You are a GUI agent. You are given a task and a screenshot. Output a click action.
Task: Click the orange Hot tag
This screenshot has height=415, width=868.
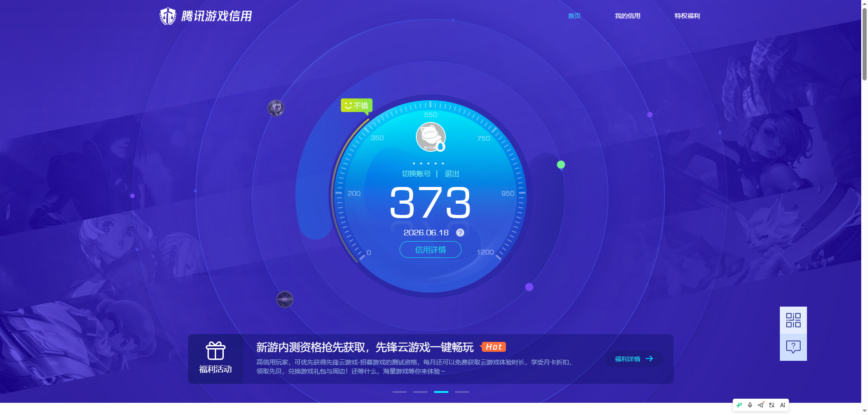[x=493, y=347]
